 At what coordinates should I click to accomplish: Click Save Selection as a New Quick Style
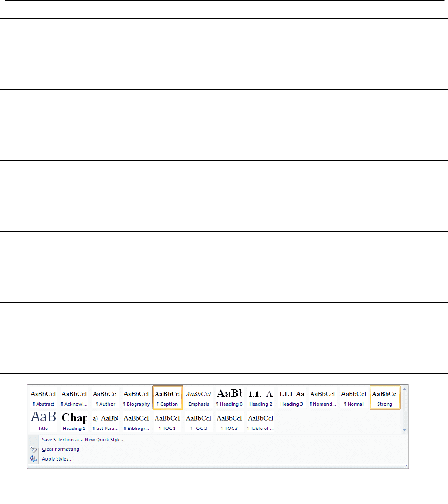(83, 440)
